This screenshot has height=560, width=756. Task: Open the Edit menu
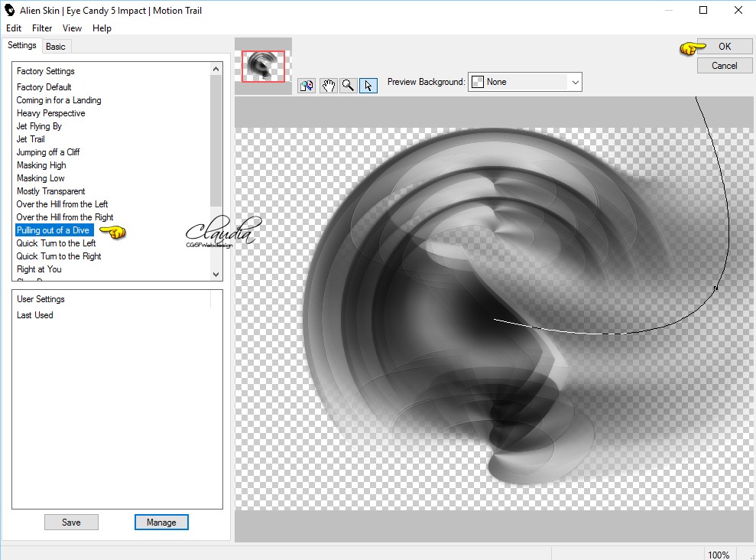[14, 28]
